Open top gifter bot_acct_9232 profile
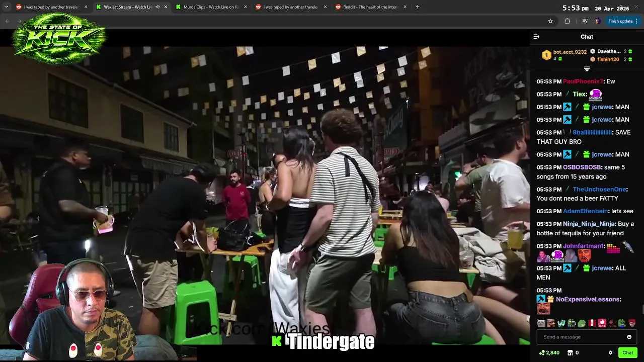This screenshot has height=362, width=644. 570,52
